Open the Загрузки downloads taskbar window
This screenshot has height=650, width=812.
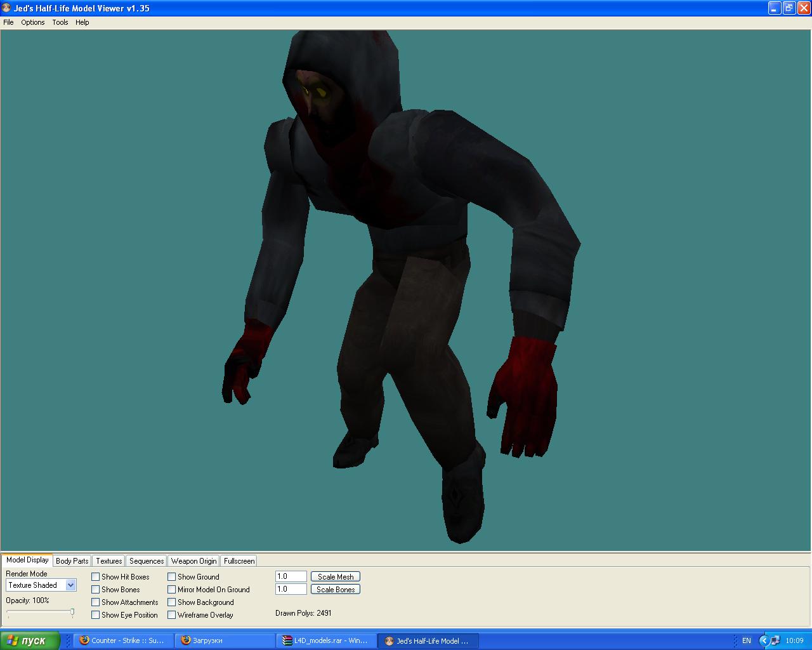[x=225, y=640]
